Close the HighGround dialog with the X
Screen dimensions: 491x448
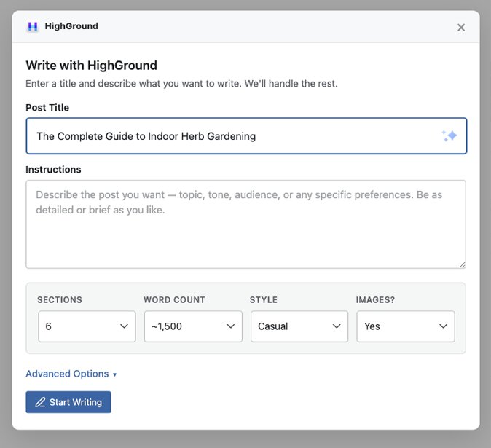coord(460,28)
